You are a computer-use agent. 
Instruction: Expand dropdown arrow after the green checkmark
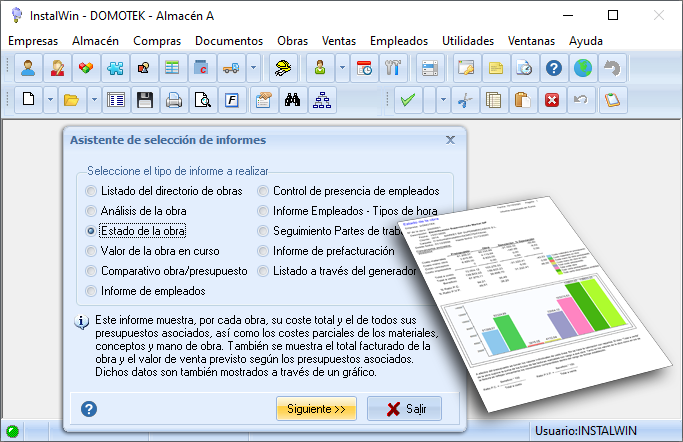point(443,100)
